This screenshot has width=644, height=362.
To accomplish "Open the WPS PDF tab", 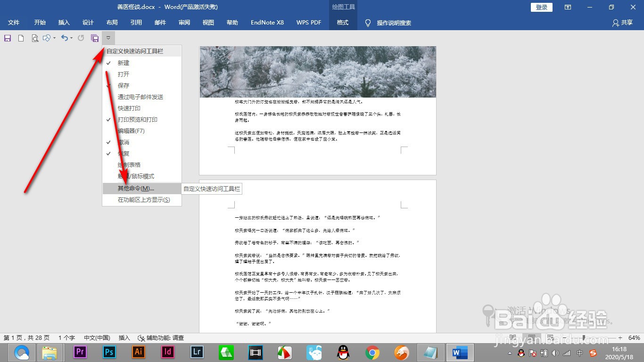I will pyautogui.click(x=309, y=22).
